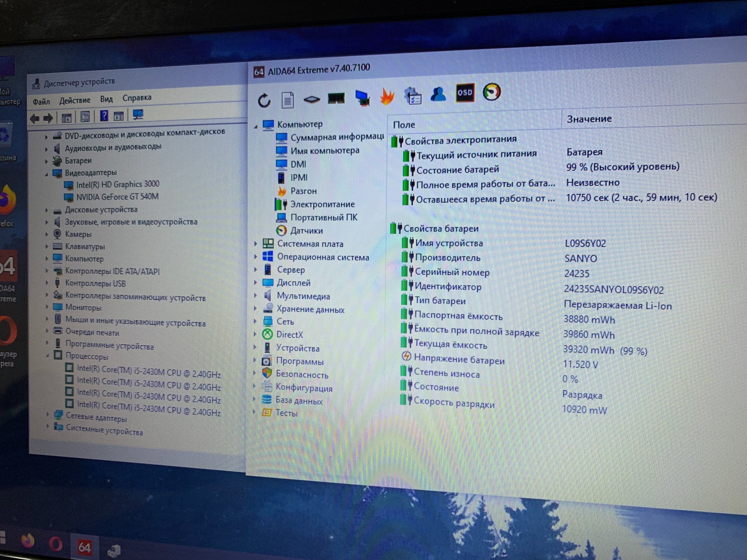Expand Системная плата in AIDA64 tree
Viewport: 747px width, 560px height.
click(x=255, y=243)
